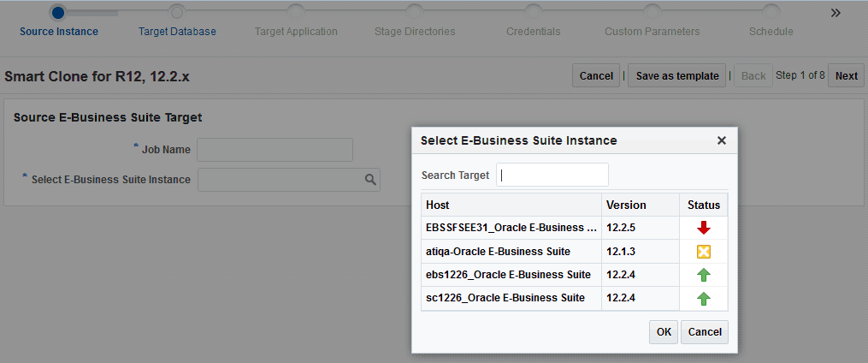The width and height of the screenshot is (868, 363).
Task: Click the green up arrow for ebs1226
Action: 704,275
